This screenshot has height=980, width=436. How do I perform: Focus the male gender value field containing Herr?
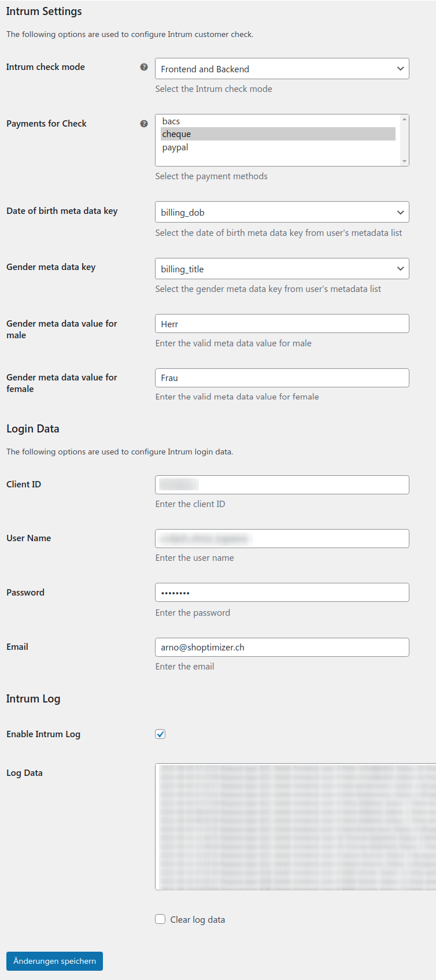[x=282, y=324]
